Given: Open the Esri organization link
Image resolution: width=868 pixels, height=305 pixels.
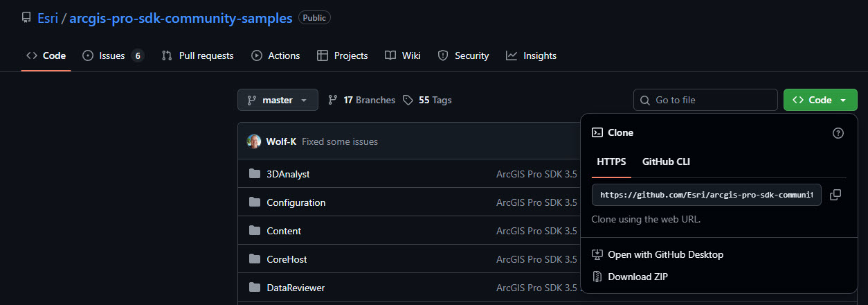Looking at the screenshot, I should pos(48,18).
